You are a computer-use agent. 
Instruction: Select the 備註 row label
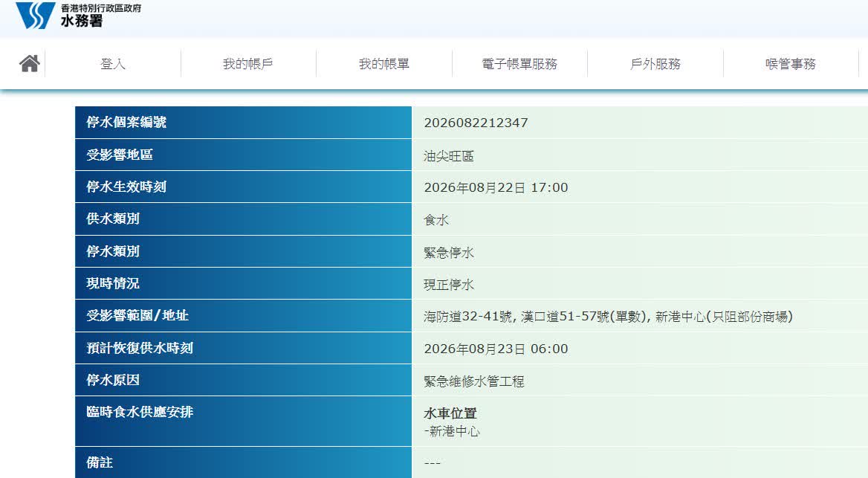100,462
